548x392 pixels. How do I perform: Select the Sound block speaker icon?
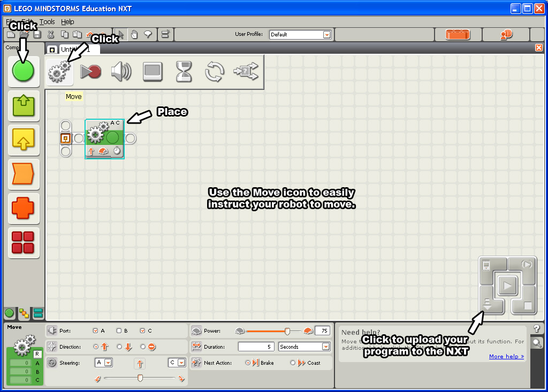pyautogui.click(x=121, y=72)
